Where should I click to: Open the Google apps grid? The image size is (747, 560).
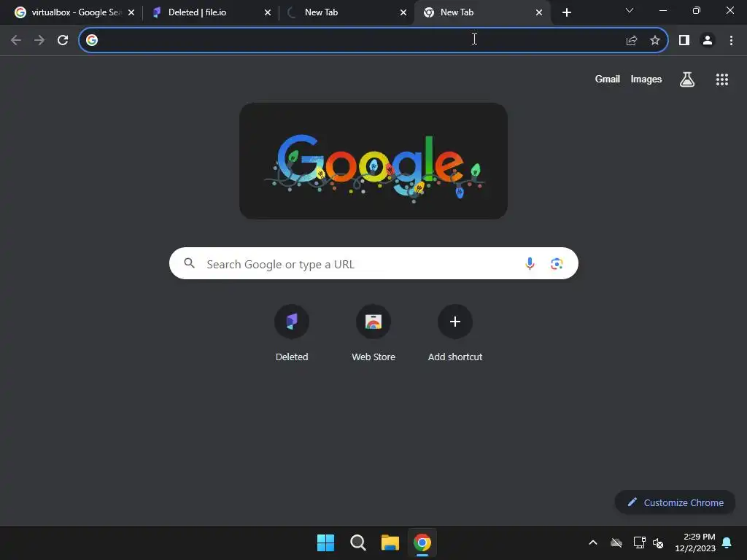pyautogui.click(x=722, y=79)
